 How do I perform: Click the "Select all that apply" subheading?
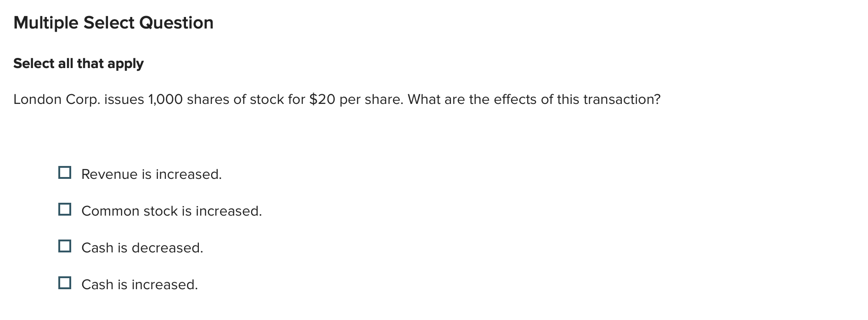[x=79, y=63]
